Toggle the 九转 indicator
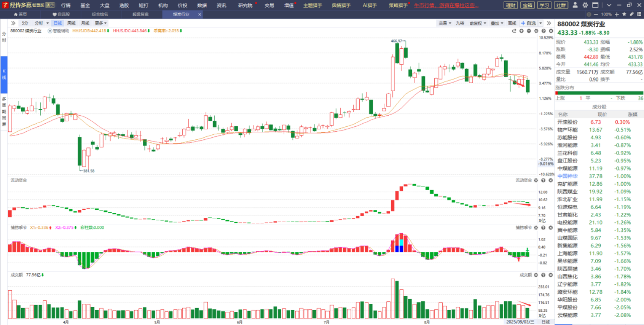 coord(460,23)
